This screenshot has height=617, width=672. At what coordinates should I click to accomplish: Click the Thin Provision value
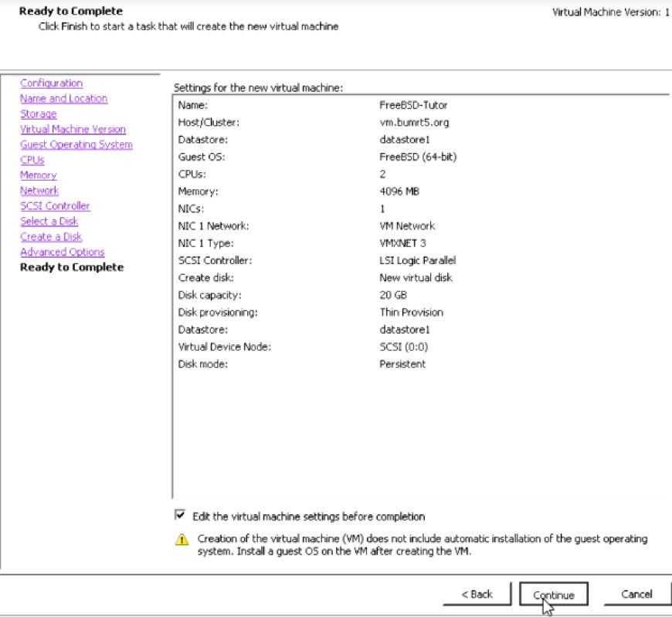point(412,312)
